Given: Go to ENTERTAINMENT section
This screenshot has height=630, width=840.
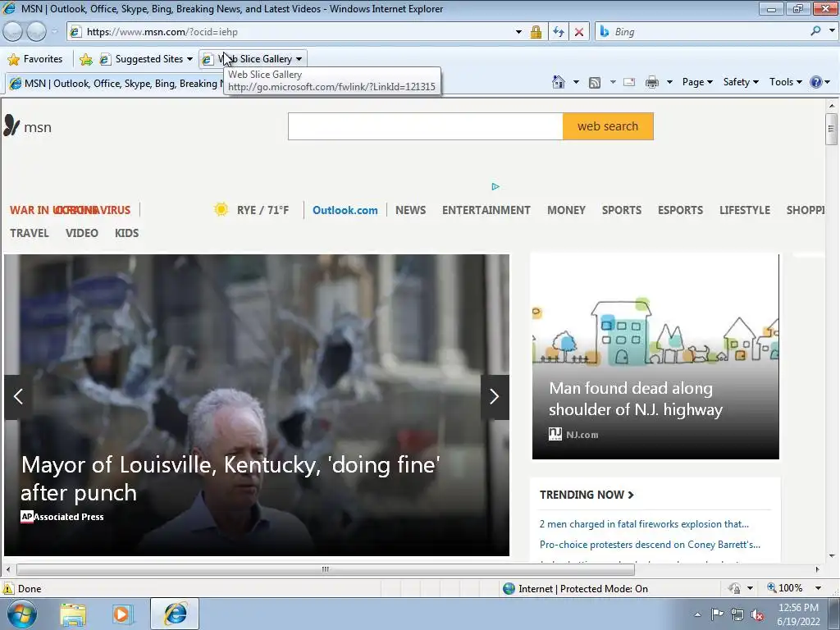Looking at the screenshot, I should click(486, 210).
